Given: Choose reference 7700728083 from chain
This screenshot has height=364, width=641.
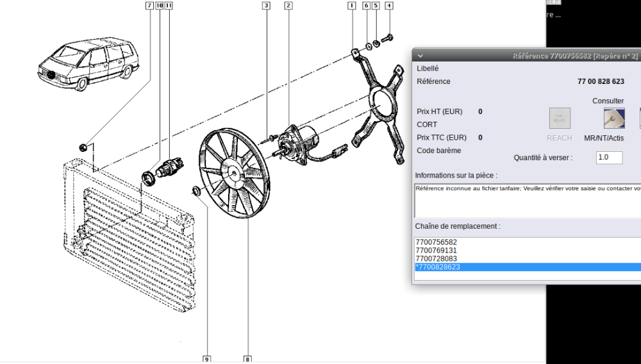Looking at the screenshot, I should [x=436, y=259].
